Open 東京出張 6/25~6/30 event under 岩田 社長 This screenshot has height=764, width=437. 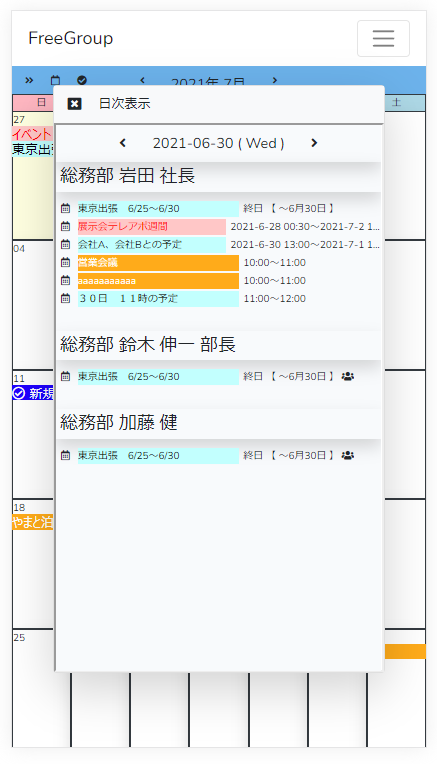point(158,209)
